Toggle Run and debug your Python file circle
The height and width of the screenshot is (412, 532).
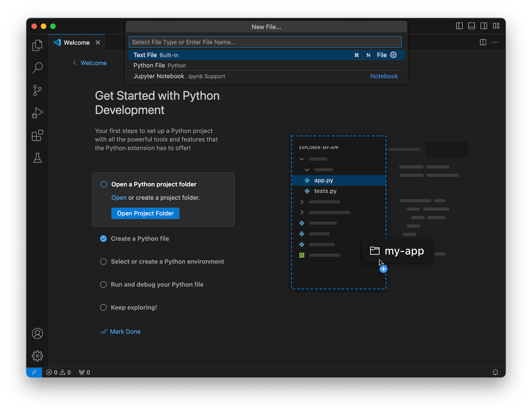[x=103, y=285]
